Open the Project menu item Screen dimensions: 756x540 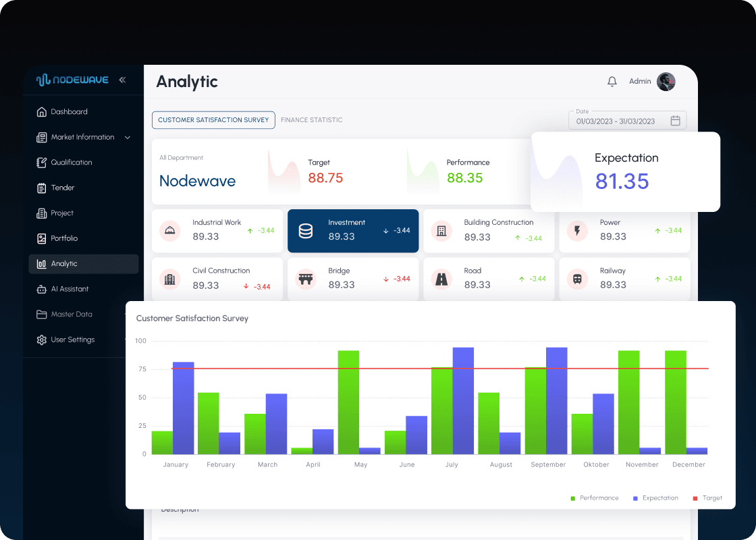84,213
